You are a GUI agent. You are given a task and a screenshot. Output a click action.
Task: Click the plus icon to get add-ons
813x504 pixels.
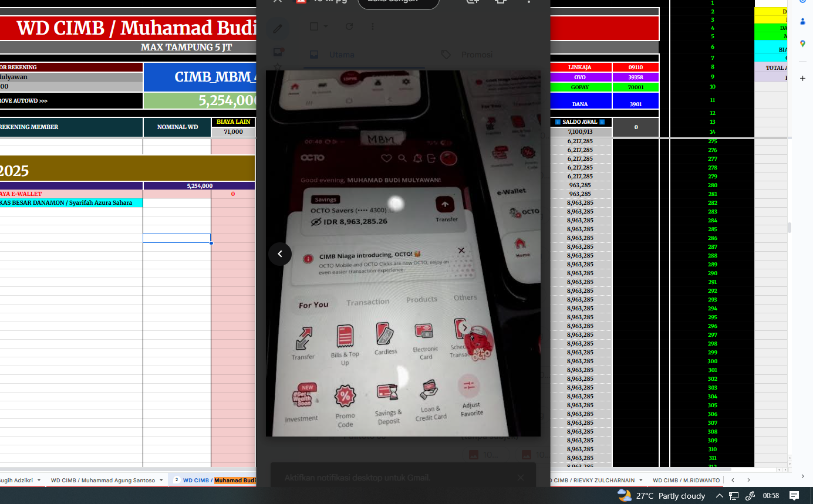802,78
